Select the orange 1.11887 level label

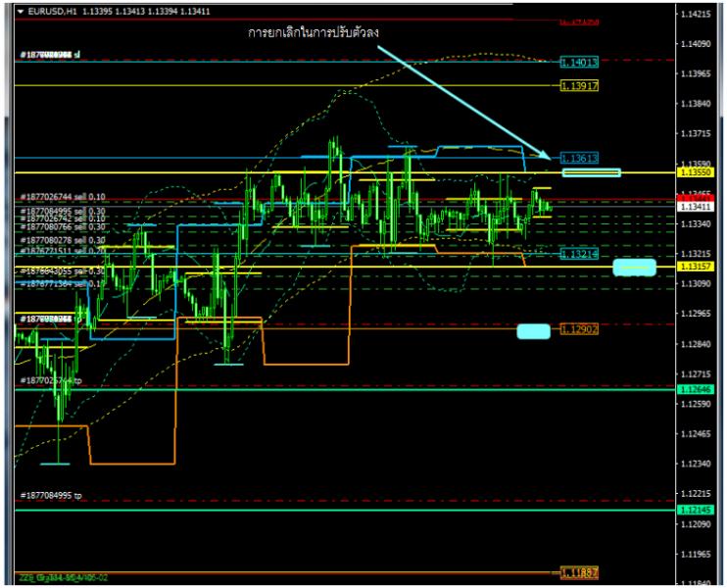click(579, 573)
